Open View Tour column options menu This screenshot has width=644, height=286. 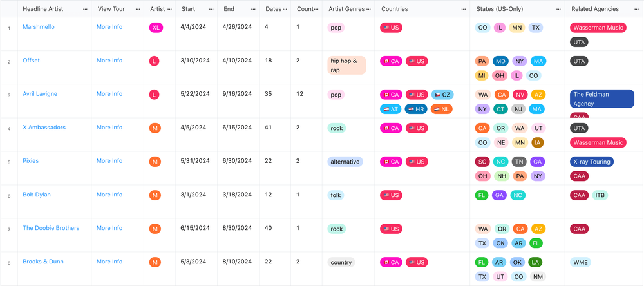[x=138, y=9]
